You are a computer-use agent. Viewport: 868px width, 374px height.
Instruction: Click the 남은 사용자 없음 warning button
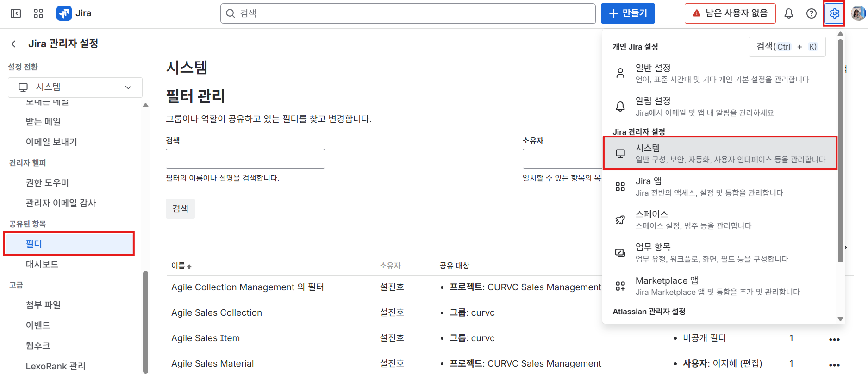click(x=730, y=13)
